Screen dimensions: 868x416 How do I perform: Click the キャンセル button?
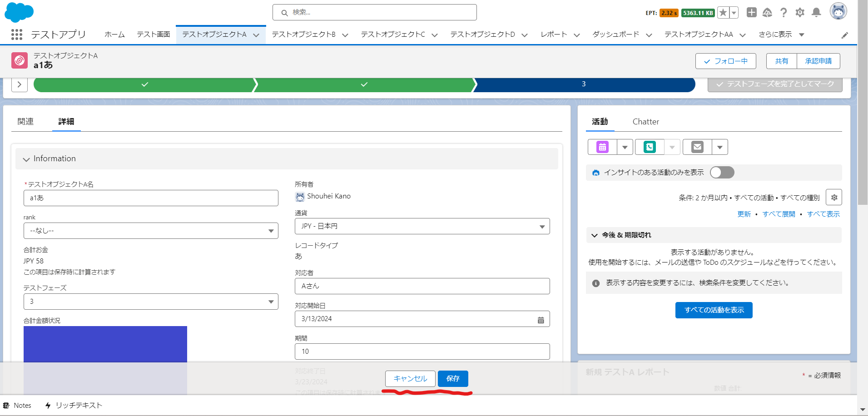pos(410,379)
